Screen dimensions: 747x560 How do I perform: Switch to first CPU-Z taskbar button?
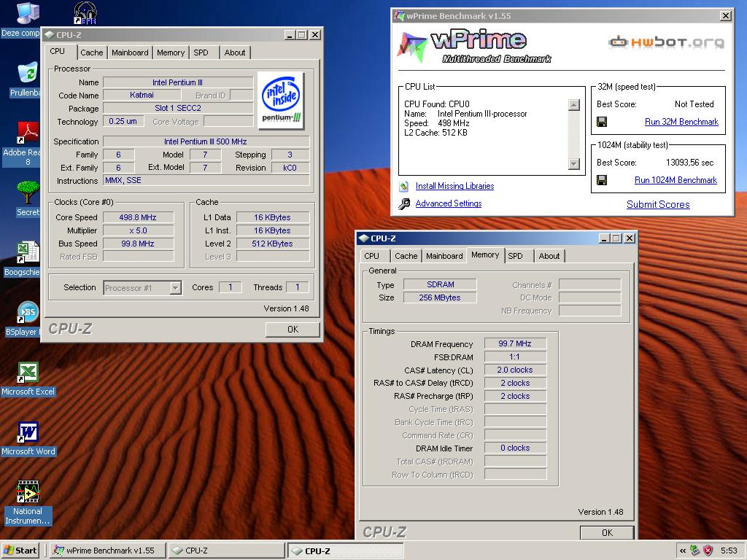point(226,551)
